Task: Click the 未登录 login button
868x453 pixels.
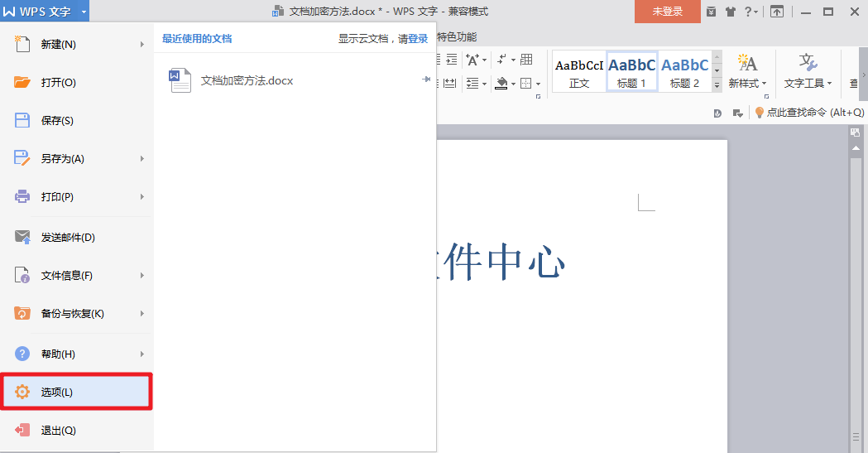Action: 667,12
